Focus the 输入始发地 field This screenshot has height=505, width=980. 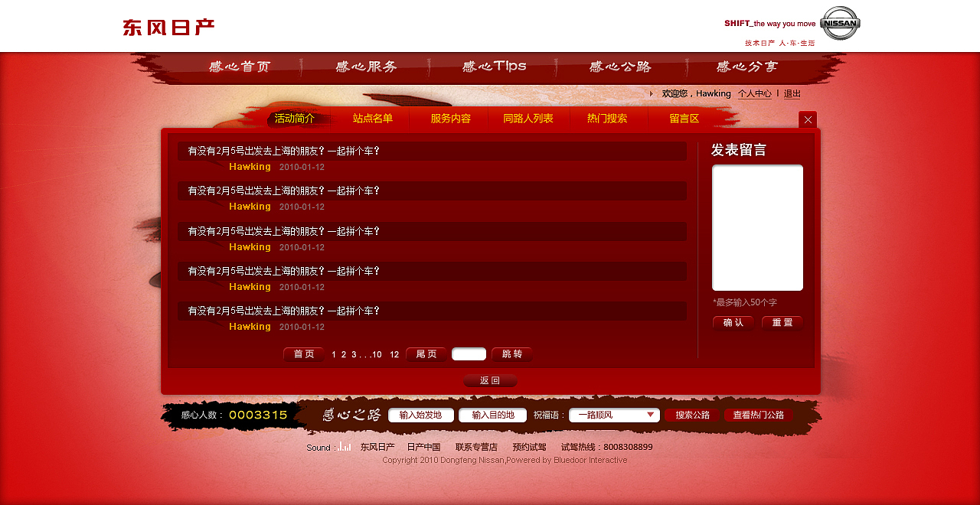[x=421, y=415]
